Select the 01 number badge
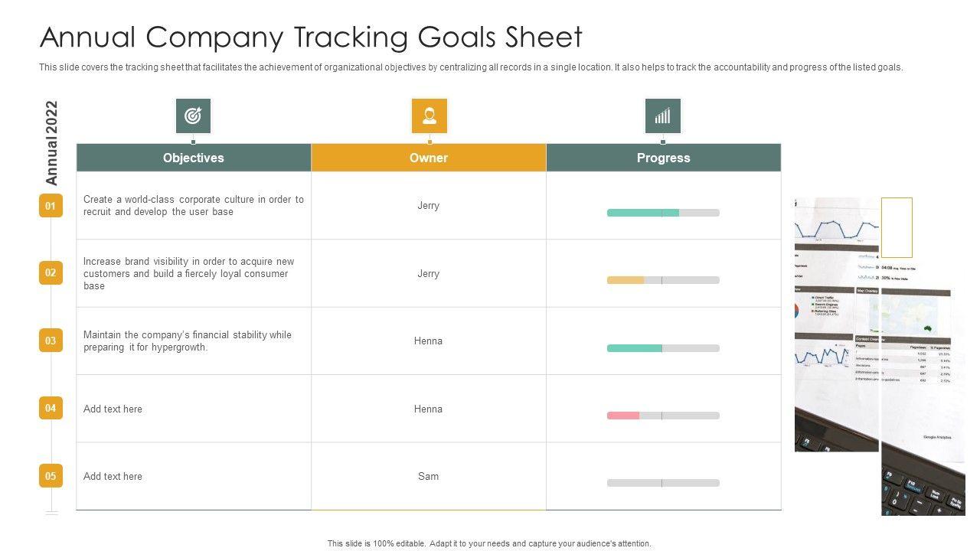 [51, 206]
